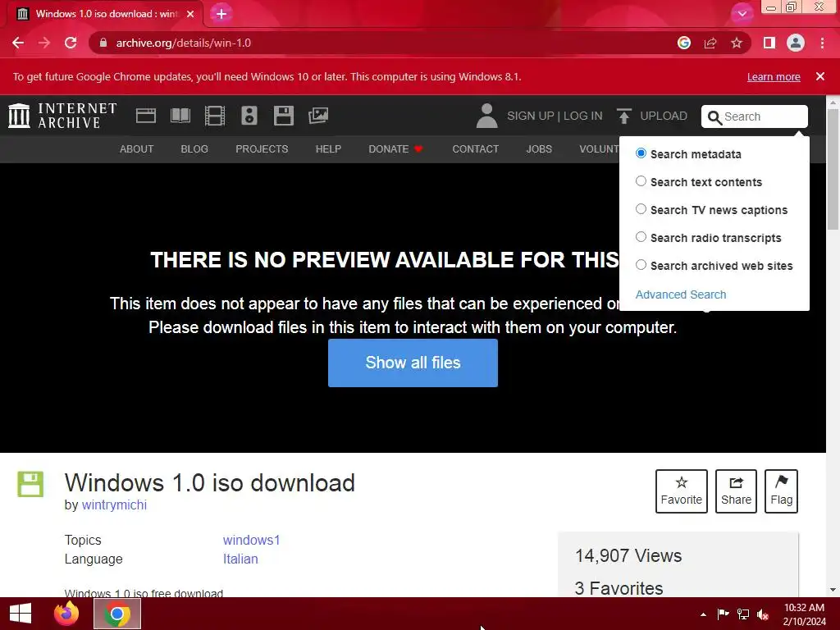Open the Learn more link
Screen dimensions: 840x630
tap(774, 76)
